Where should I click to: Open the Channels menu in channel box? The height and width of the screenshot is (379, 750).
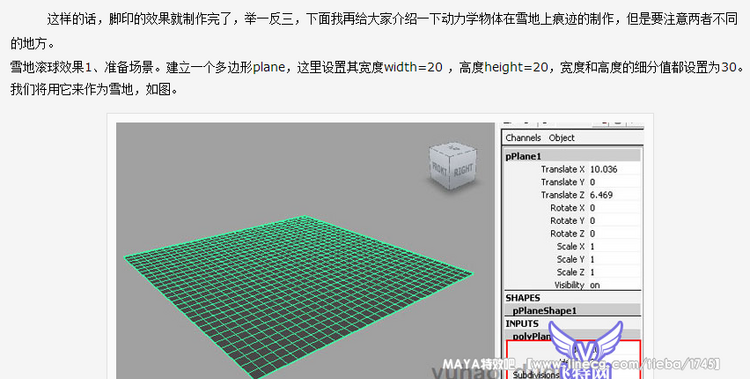[x=523, y=138]
